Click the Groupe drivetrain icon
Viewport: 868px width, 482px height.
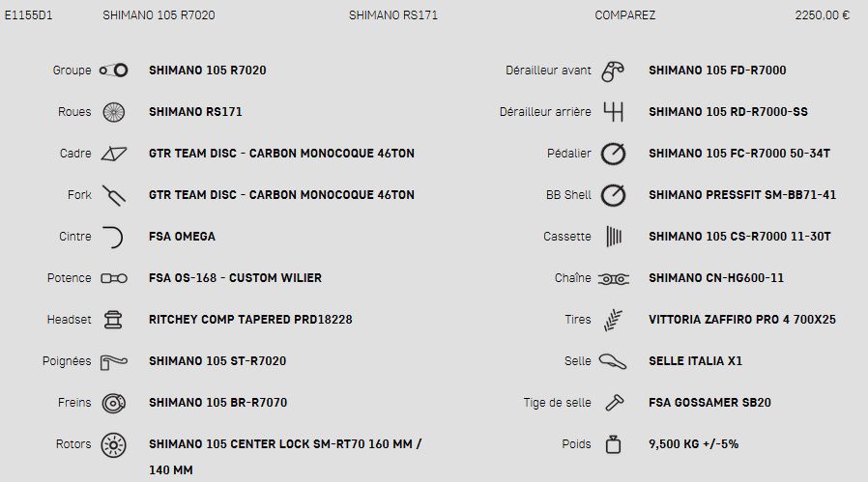(x=113, y=71)
